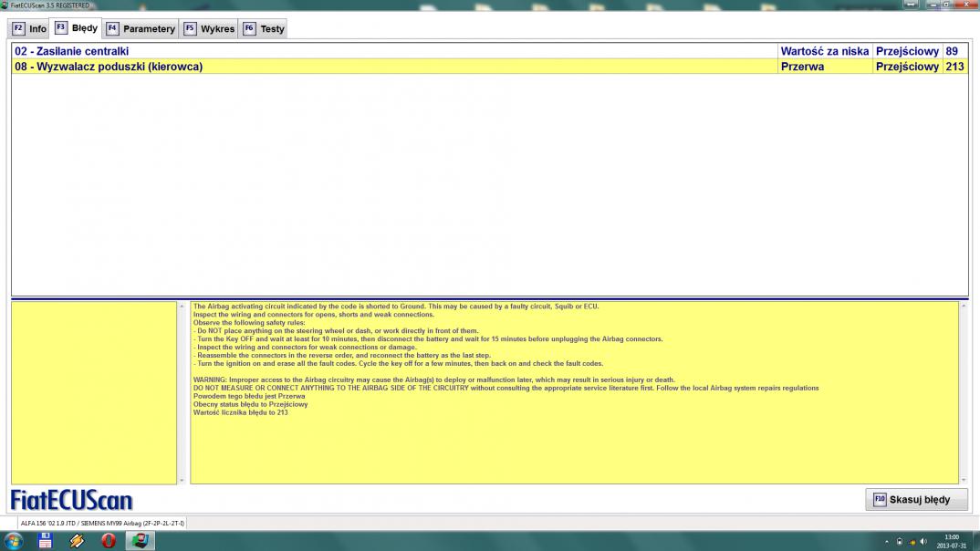Click the FiatECUScan taskbar icon
Viewport: 980px width, 551px height.
point(140,541)
